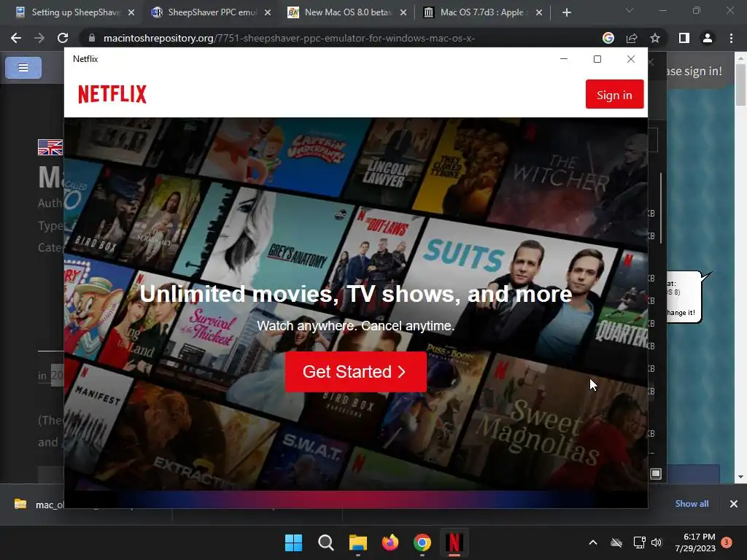Switch to the Setting up SheepShaver tab

pyautogui.click(x=76, y=12)
